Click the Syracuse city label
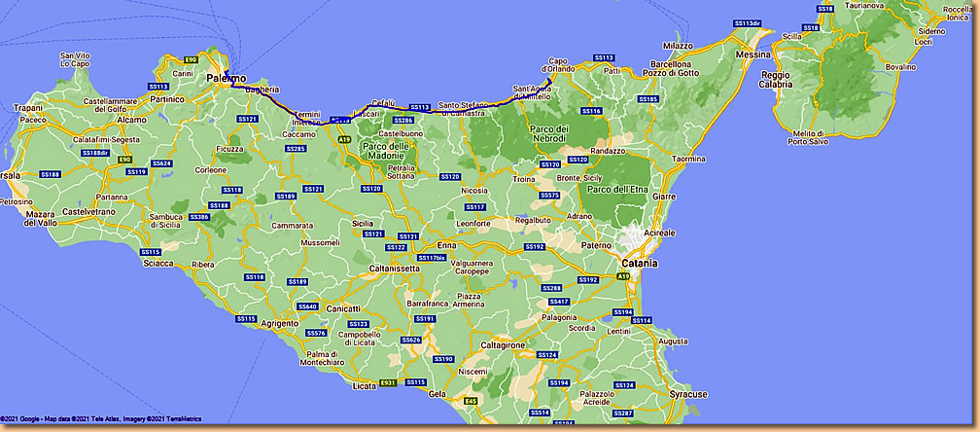 click(x=688, y=394)
